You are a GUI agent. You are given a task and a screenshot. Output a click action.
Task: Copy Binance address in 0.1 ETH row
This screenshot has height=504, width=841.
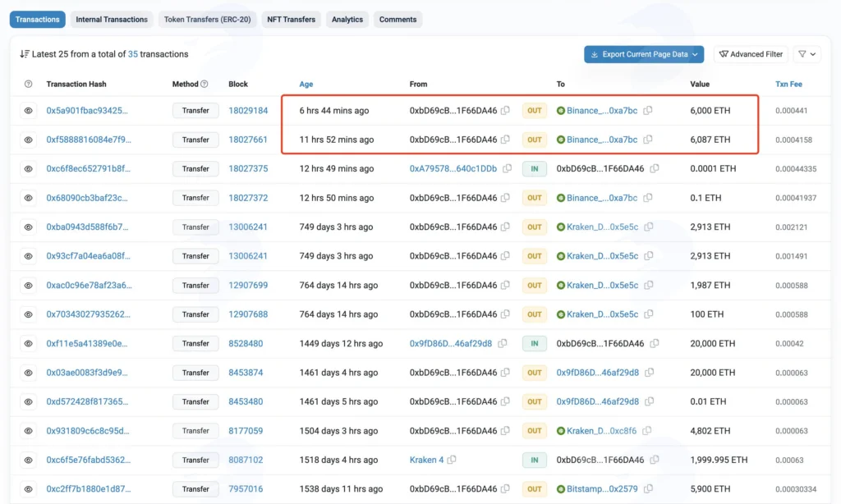click(648, 198)
